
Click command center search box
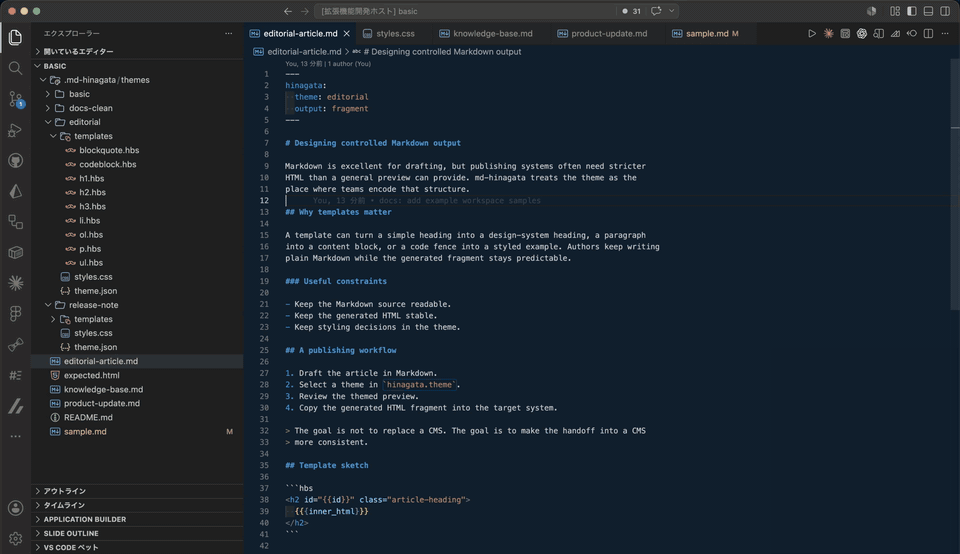(x=465, y=11)
